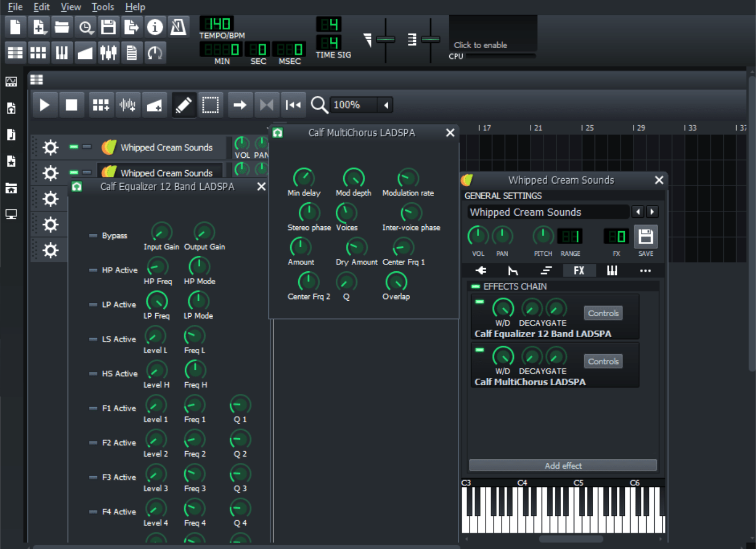Image resolution: width=756 pixels, height=549 pixels.
Task: Save the current project
Action: (x=108, y=27)
